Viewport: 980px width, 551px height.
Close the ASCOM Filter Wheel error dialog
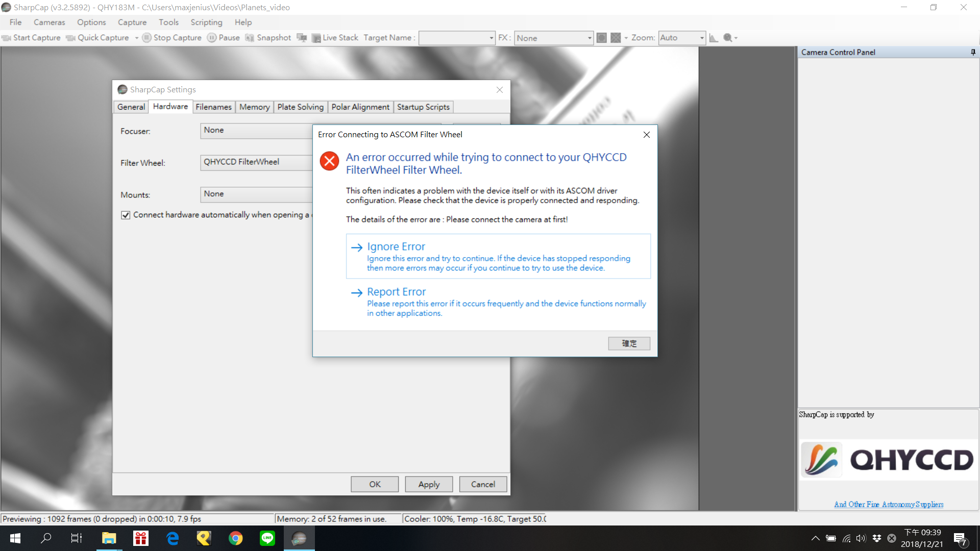click(647, 135)
